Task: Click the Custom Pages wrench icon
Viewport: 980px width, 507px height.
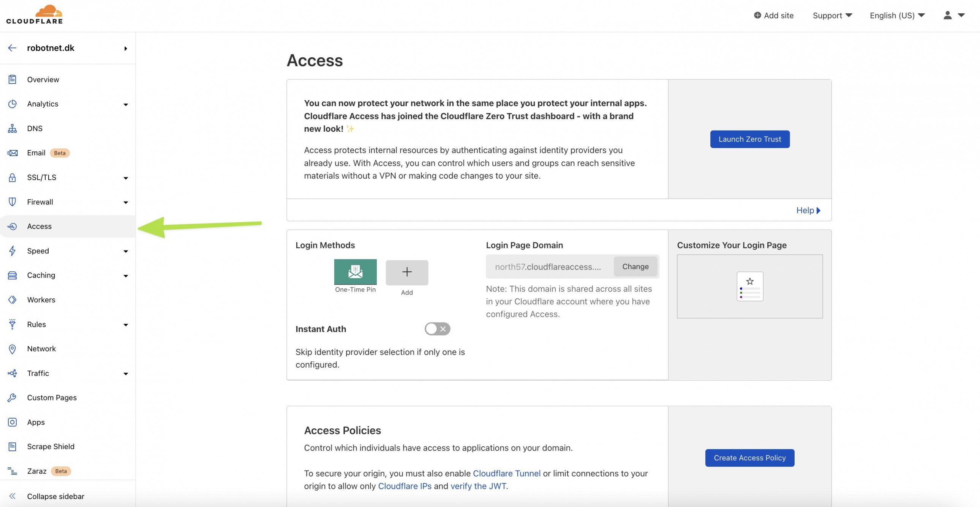Action: (x=12, y=398)
